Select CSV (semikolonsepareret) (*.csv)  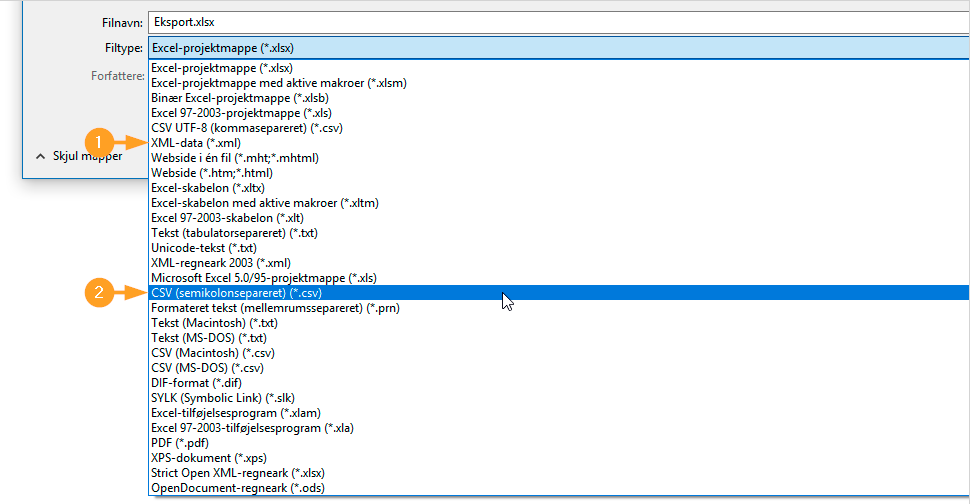pyautogui.click(x=559, y=293)
